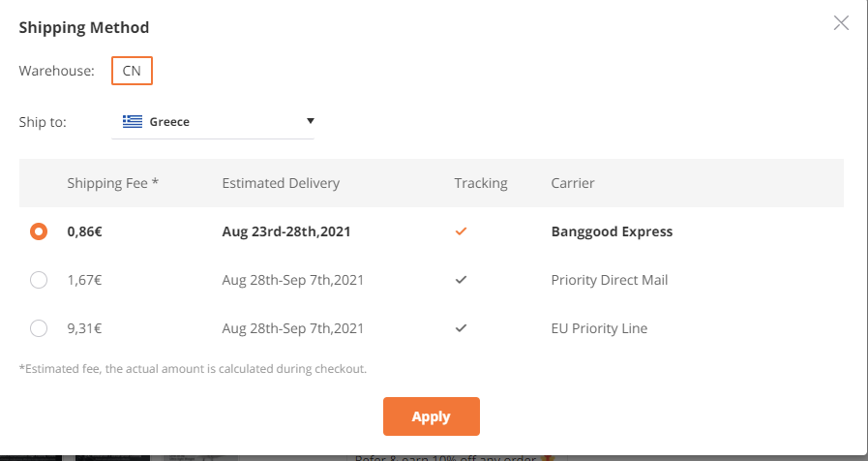Click the Shipping Fee column header
Image resolution: width=868 pixels, height=461 pixels.
tap(113, 183)
